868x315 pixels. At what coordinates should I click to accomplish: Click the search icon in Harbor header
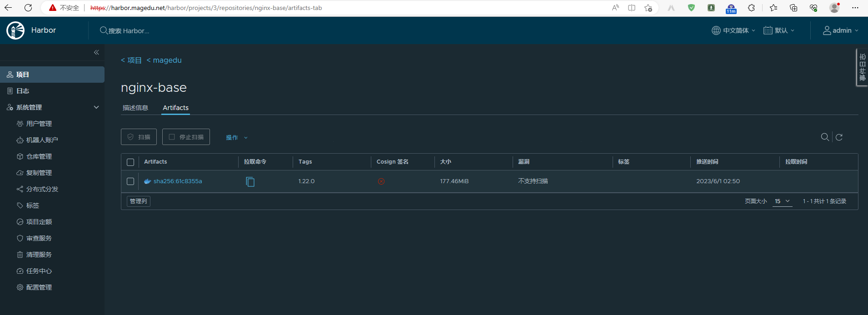(x=104, y=30)
